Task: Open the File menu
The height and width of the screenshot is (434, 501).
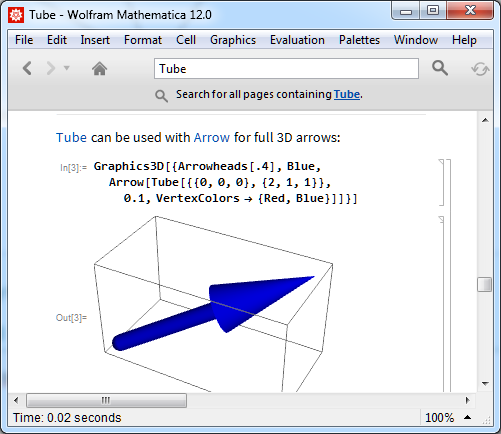Action: tap(24, 40)
